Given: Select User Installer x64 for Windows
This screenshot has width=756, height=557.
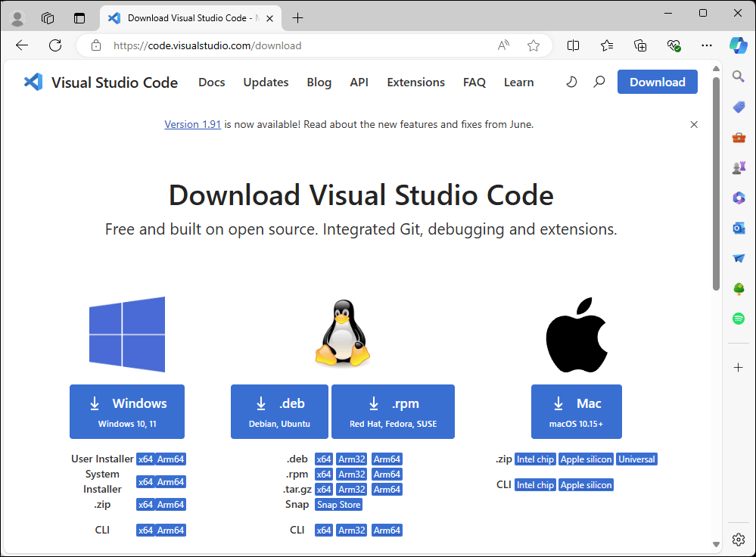Looking at the screenshot, I should pos(145,459).
